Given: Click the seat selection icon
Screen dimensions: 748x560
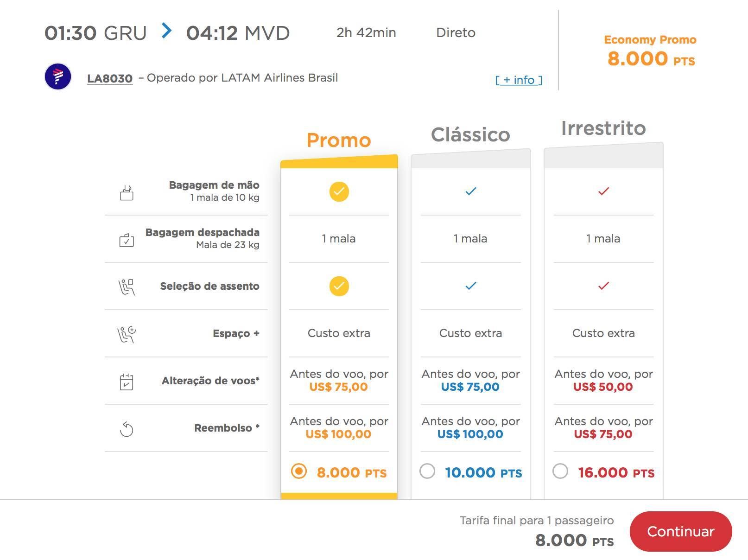Looking at the screenshot, I should pos(127,287).
